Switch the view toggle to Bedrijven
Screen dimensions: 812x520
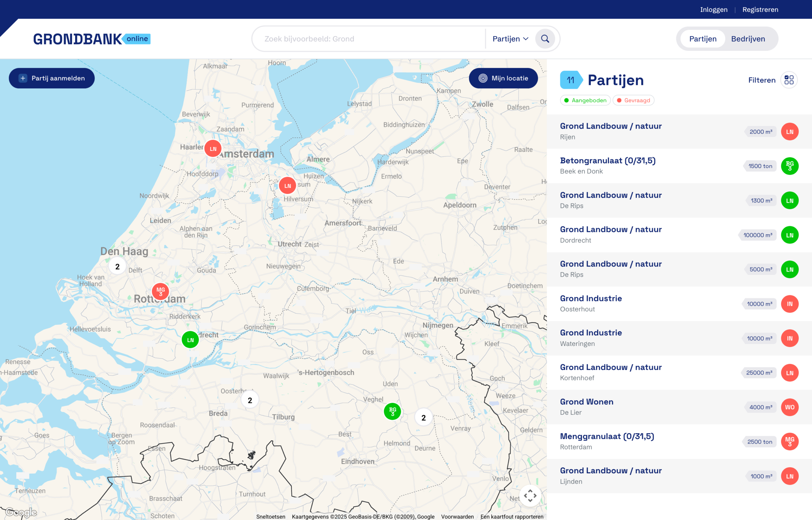click(x=748, y=39)
